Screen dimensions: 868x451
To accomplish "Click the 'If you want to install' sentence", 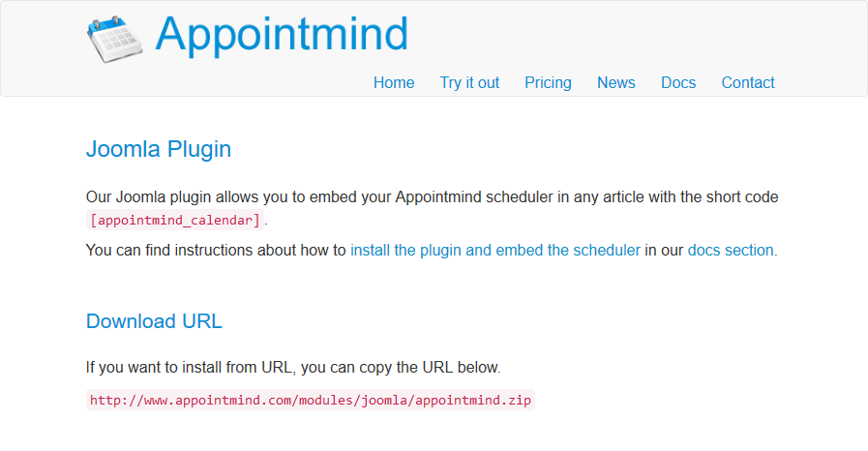I will tap(293, 368).
